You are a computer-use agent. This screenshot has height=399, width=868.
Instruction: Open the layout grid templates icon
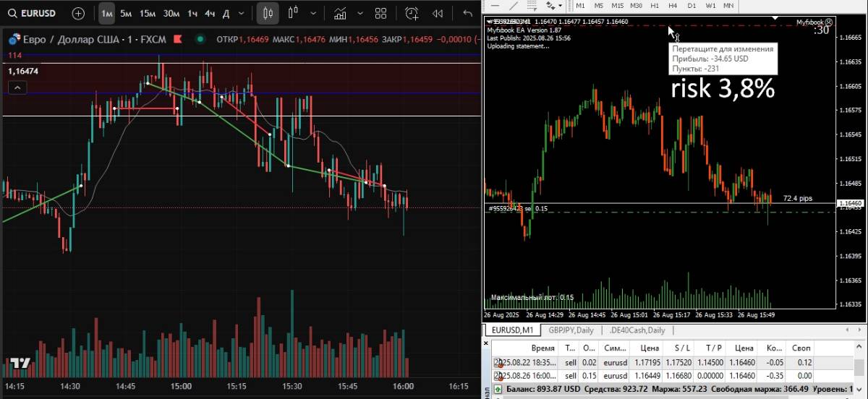click(x=380, y=13)
